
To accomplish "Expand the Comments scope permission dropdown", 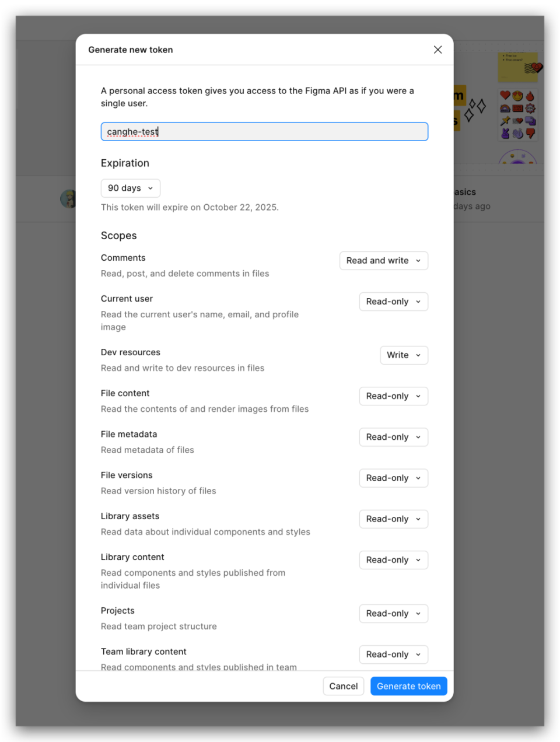I will (x=383, y=261).
